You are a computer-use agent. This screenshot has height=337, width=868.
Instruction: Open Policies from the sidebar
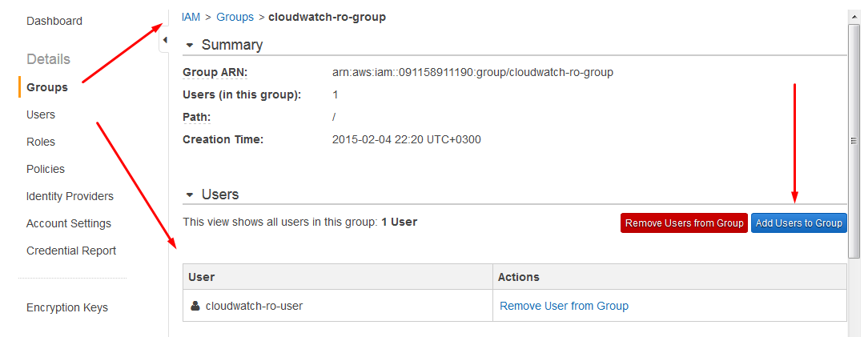click(46, 169)
